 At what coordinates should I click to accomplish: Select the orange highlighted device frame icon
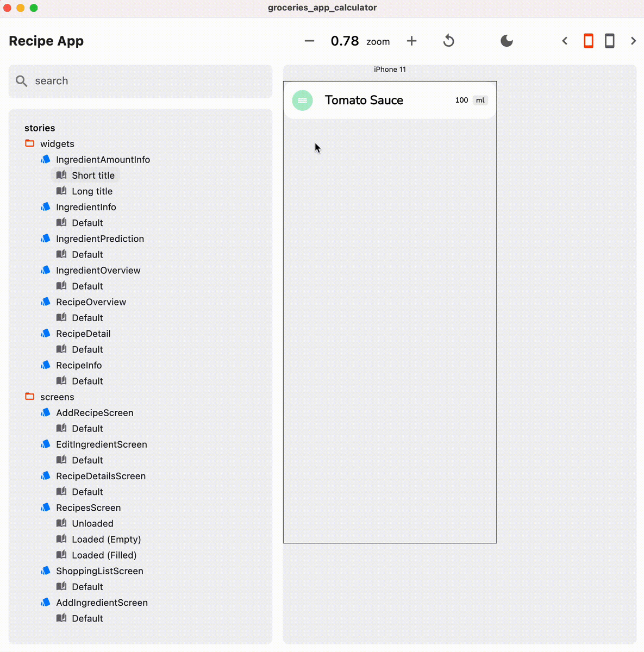pos(588,41)
